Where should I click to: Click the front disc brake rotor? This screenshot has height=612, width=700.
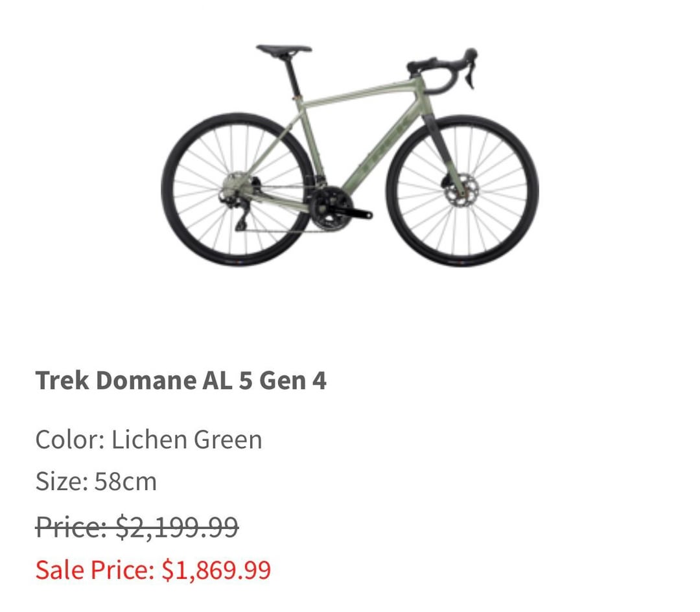pos(461,190)
